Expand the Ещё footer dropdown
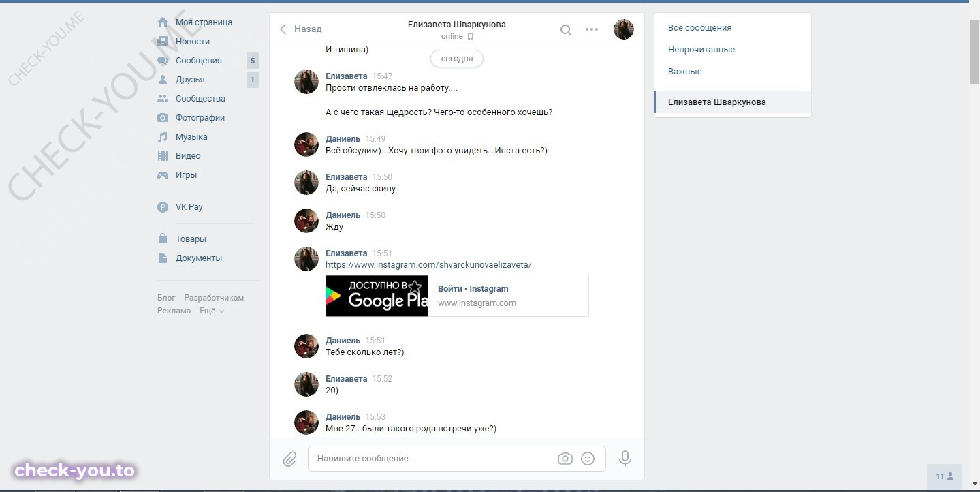Viewport: 980px width, 492px height. [211, 311]
